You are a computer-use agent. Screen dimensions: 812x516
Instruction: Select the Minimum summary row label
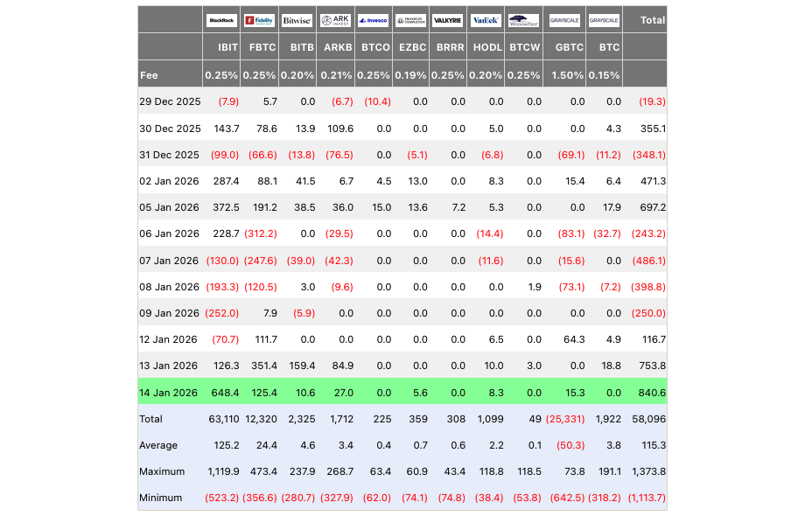(161, 498)
